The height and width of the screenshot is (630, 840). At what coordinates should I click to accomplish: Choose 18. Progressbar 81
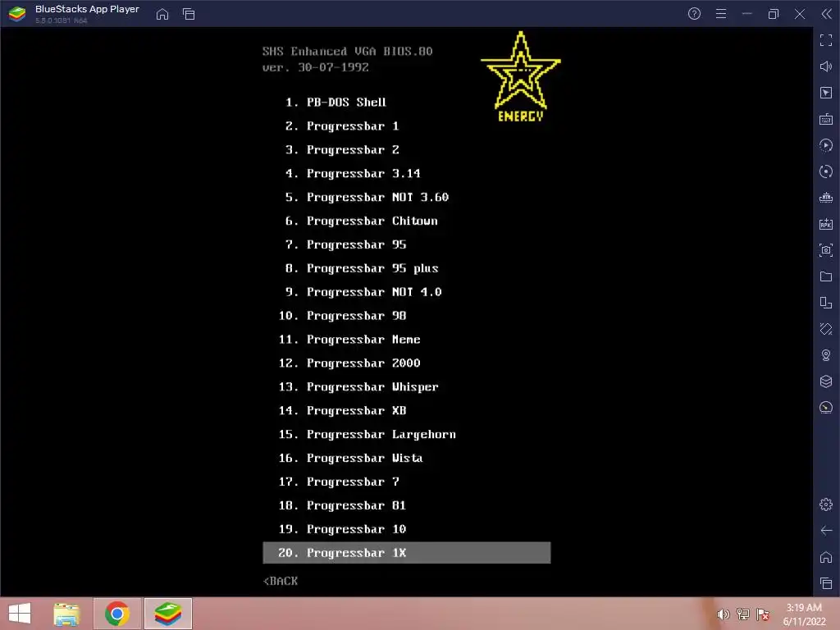pos(342,505)
